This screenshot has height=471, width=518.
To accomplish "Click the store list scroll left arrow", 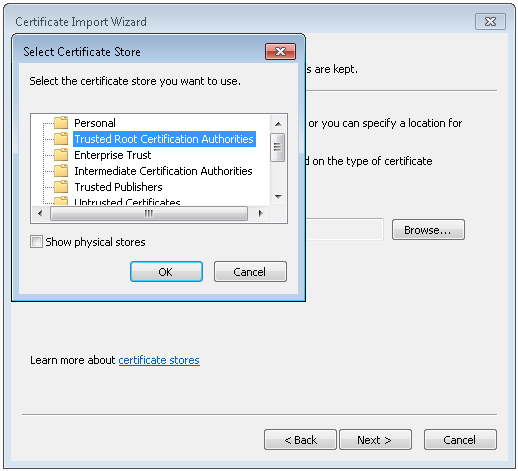I will point(40,213).
